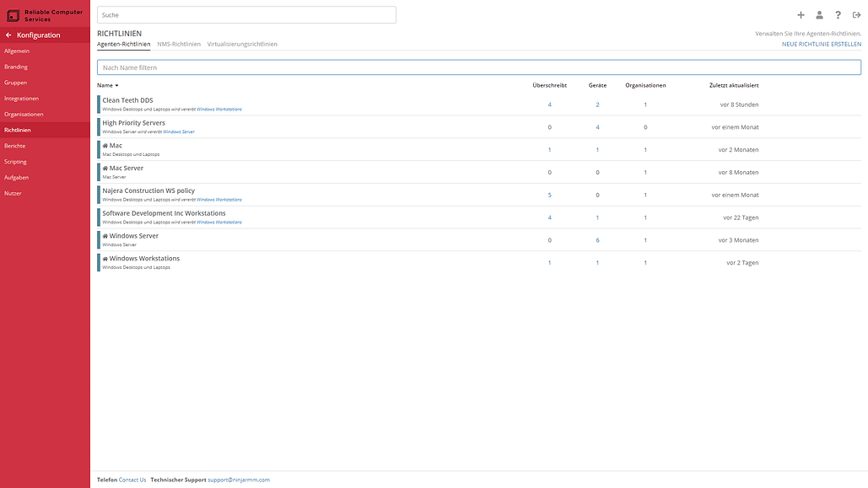Click the 'vor 2 Tagen' timestamp
The image size is (868, 488).
click(x=742, y=263)
